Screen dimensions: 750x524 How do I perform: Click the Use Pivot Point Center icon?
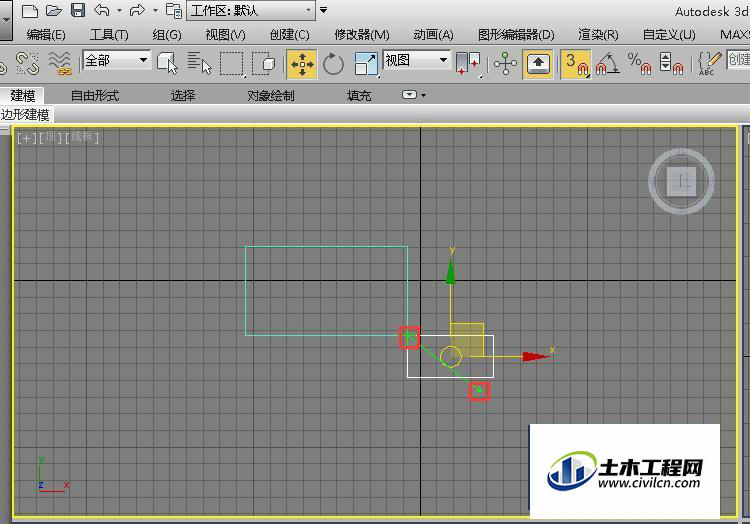click(468, 64)
